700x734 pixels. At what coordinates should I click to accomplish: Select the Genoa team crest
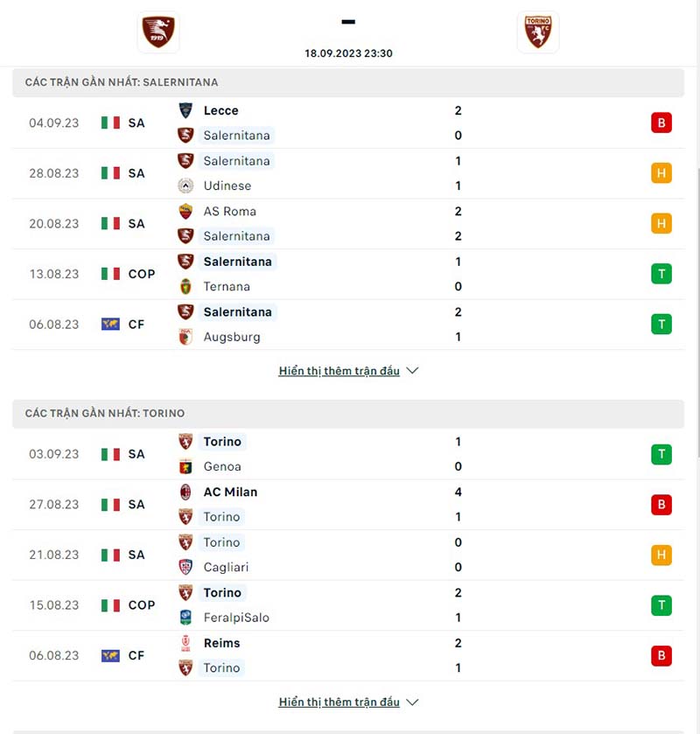coord(185,467)
